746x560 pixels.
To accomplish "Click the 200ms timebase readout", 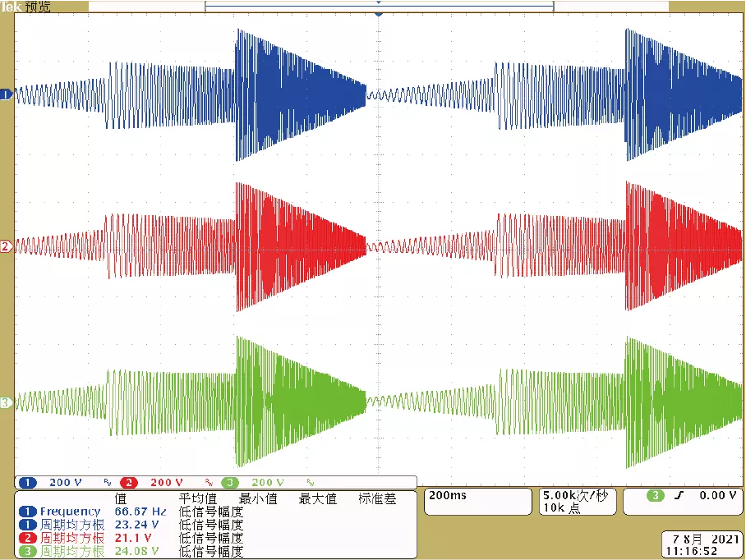I will point(448,495).
